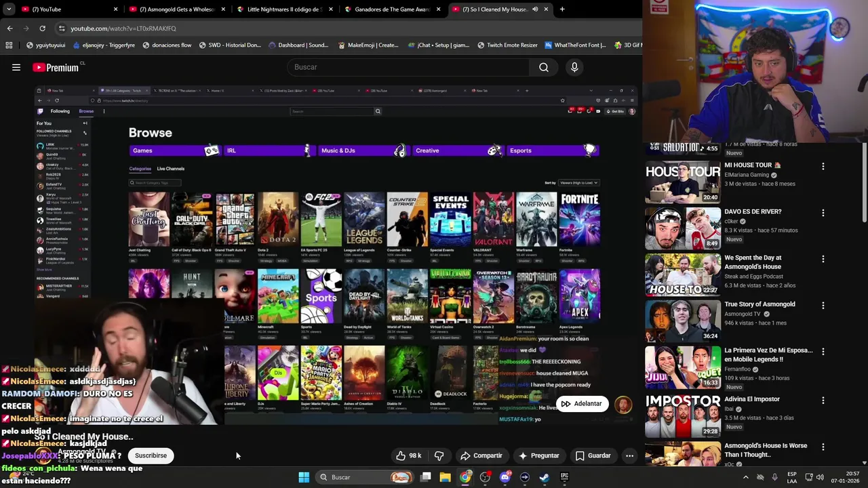
Task: Open the Chrome apps grid shortcut
Action: pyautogui.click(x=9, y=45)
